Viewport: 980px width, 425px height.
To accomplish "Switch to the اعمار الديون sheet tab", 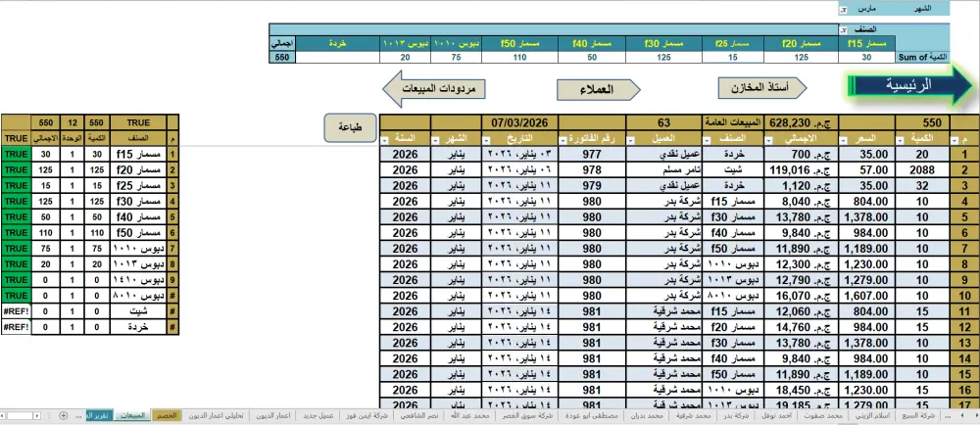I will tap(273, 415).
